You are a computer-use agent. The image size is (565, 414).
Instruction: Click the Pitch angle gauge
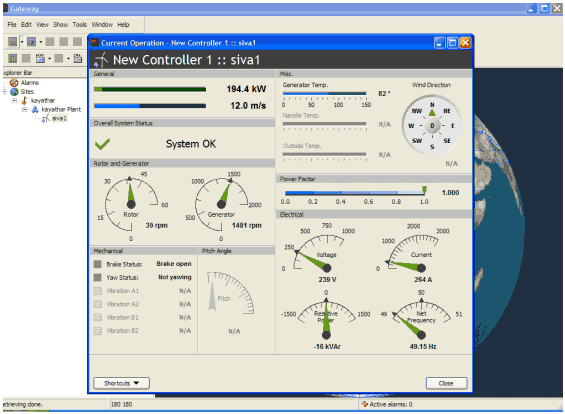pos(231,293)
